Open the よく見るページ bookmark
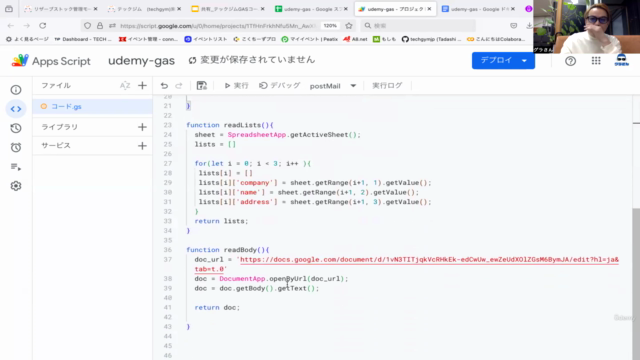Image resolution: width=640 pixels, height=360 pixels. coord(27,39)
